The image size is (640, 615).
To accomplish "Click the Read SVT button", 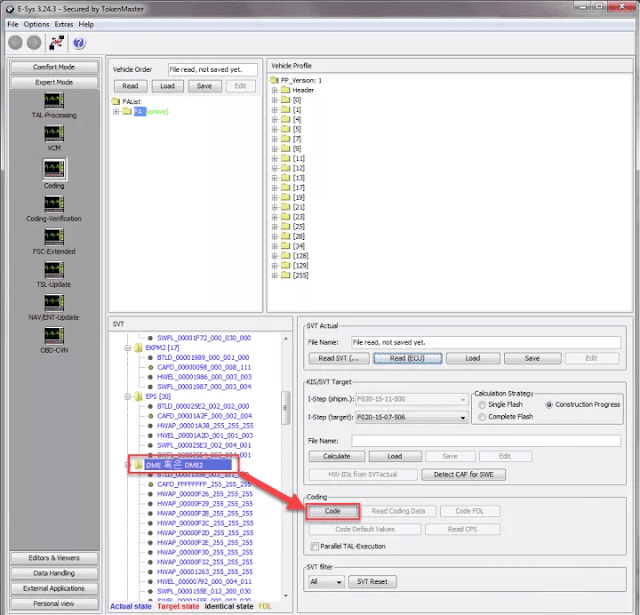I will click(x=339, y=358).
